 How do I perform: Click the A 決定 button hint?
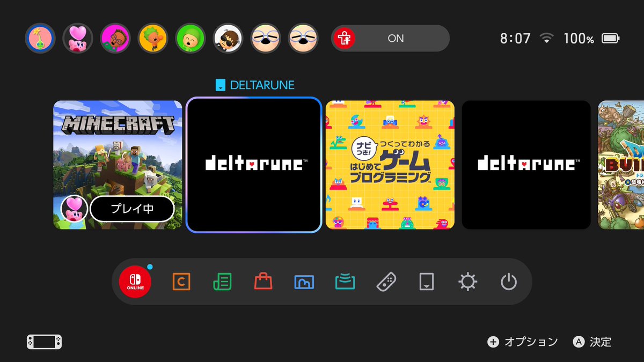(x=592, y=342)
